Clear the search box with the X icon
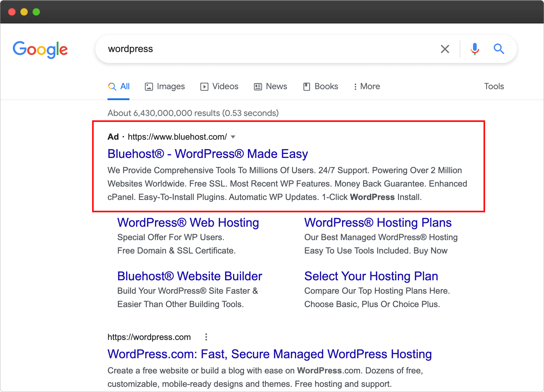Screen dimensions: 544x392 pyautogui.click(x=445, y=49)
